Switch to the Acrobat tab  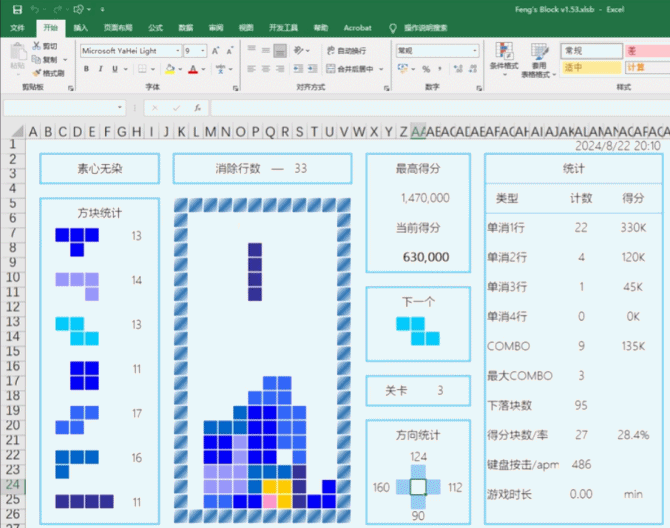[357, 28]
